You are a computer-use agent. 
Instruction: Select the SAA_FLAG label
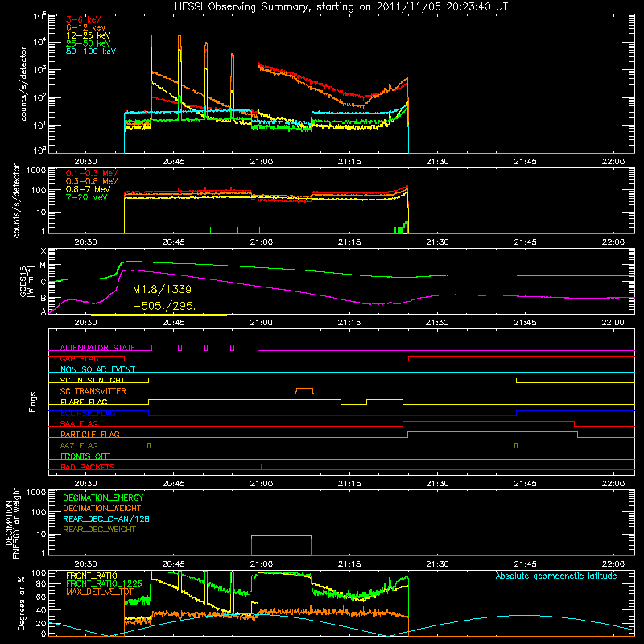[x=79, y=423]
